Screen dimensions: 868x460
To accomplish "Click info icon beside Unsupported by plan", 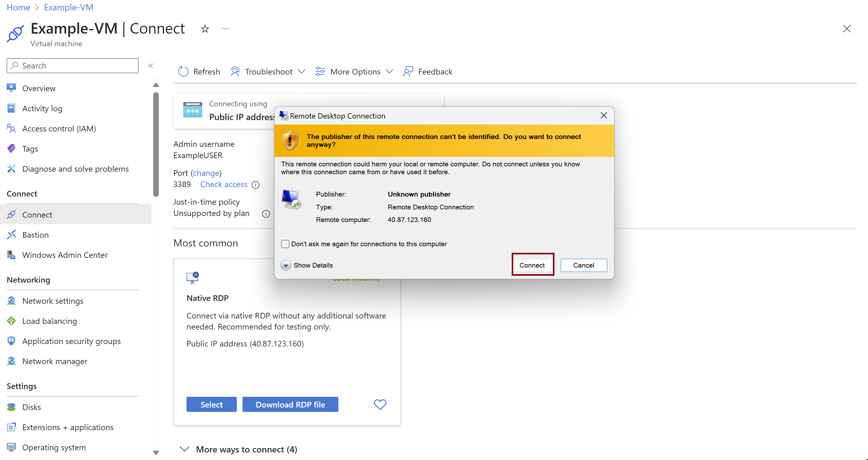I will pos(266,214).
